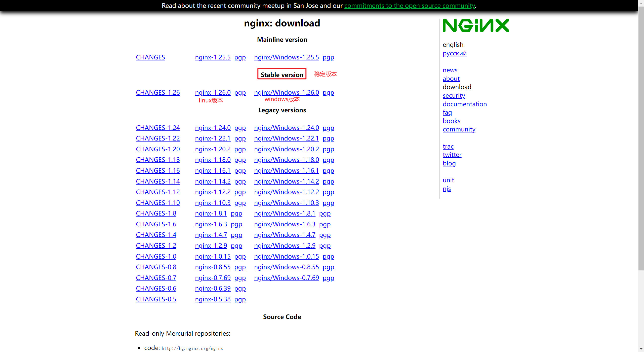
Task: Download stable nginx-1.26.0 Linux source
Action: click(x=213, y=92)
